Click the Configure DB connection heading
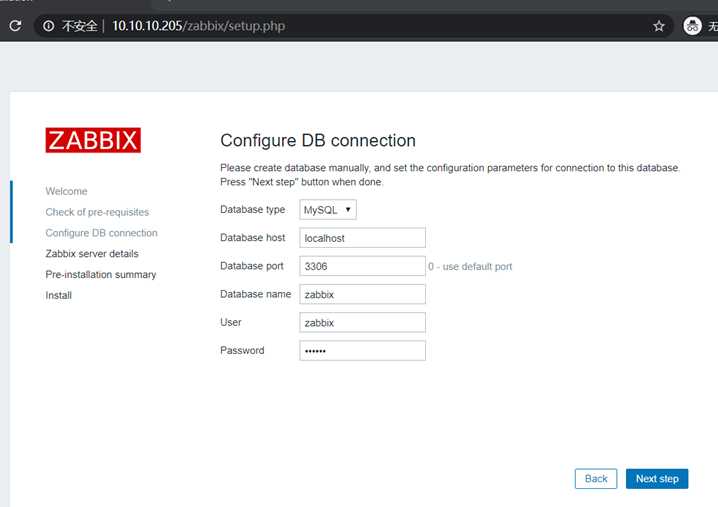Image resolution: width=718 pixels, height=507 pixels. [x=318, y=141]
